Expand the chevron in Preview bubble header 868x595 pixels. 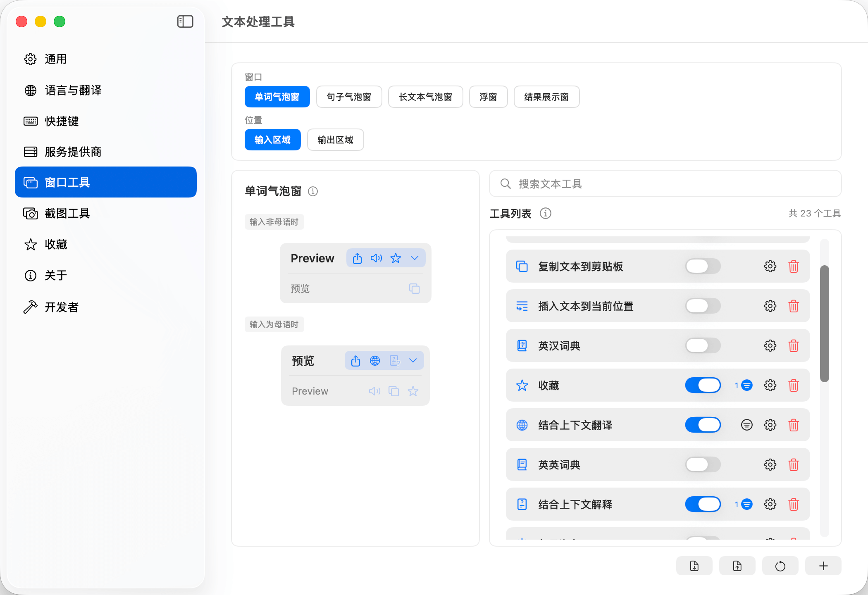tap(415, 258)
